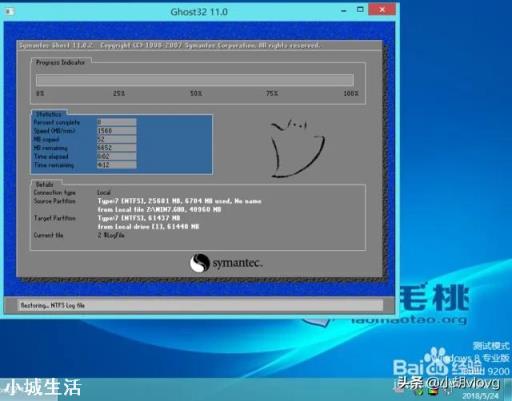Click the 50% mark under progress bar

pos(196,93)
